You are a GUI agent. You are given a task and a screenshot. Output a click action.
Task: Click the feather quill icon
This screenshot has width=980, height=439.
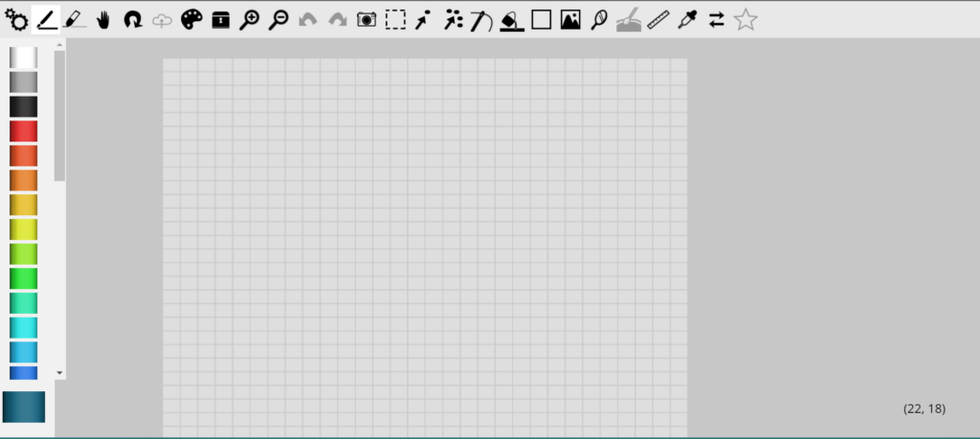pyautogui.click(x=599, y=20)
